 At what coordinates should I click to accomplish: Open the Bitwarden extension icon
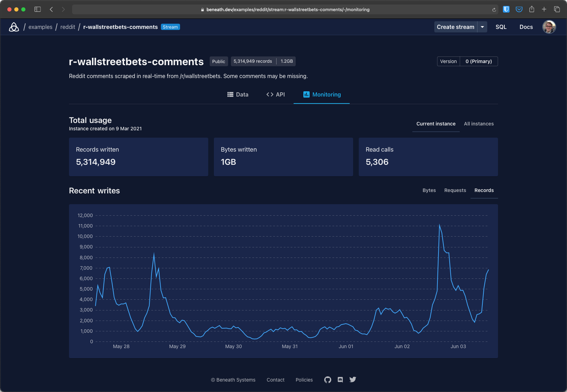tap(506, 9)
